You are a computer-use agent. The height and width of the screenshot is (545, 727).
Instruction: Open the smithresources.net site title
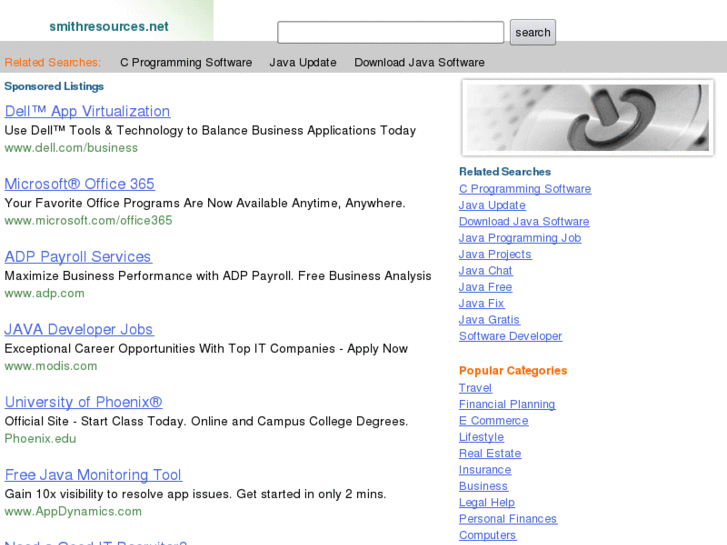coord(109,26)
